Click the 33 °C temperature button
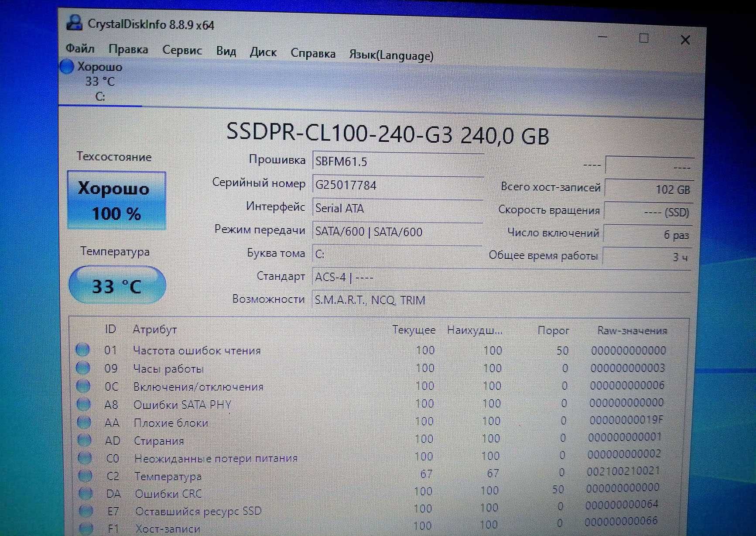Viewport: 756px width, 536px height. [117, 286]
